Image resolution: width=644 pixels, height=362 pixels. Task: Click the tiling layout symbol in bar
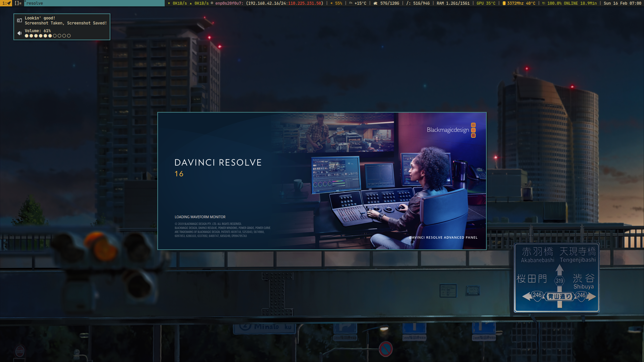(x=18, y=3)
